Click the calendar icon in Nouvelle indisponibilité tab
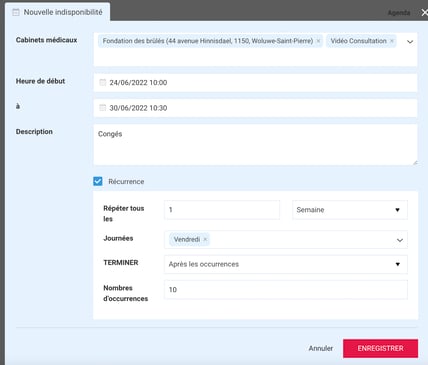The height and width of the screenshot is (365, 428). pos(16,12)
